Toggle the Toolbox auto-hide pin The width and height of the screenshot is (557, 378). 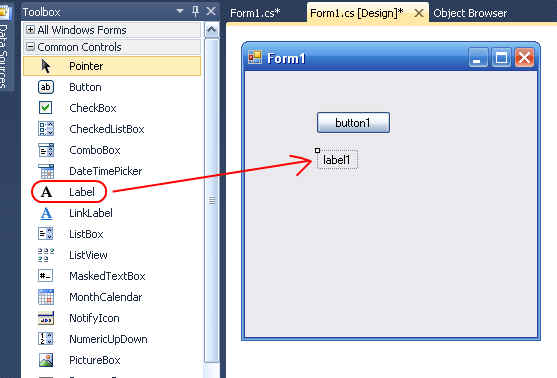pyautogui.click(x=195, y=11)
